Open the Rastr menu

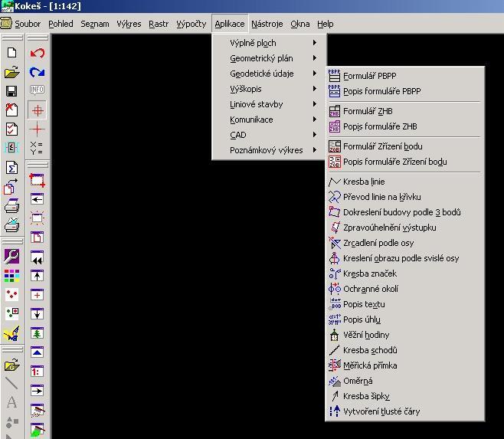click(159, 24)
